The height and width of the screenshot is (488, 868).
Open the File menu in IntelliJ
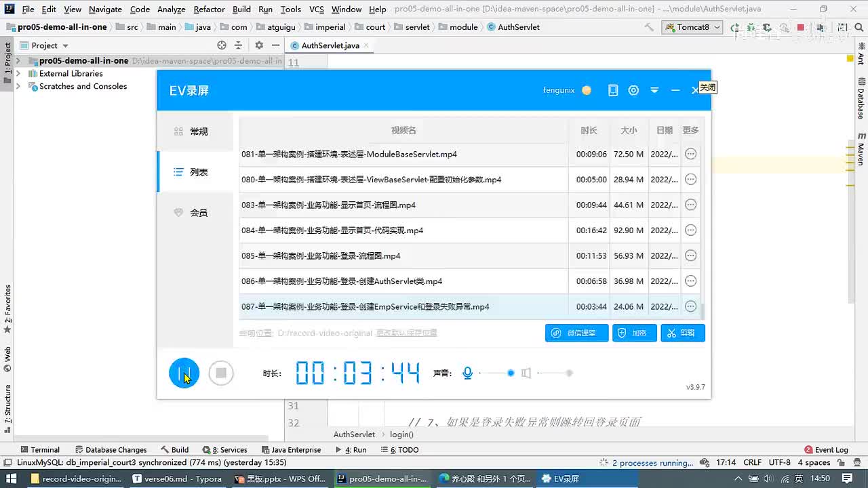pyautogui.click(x=28, y=9)
